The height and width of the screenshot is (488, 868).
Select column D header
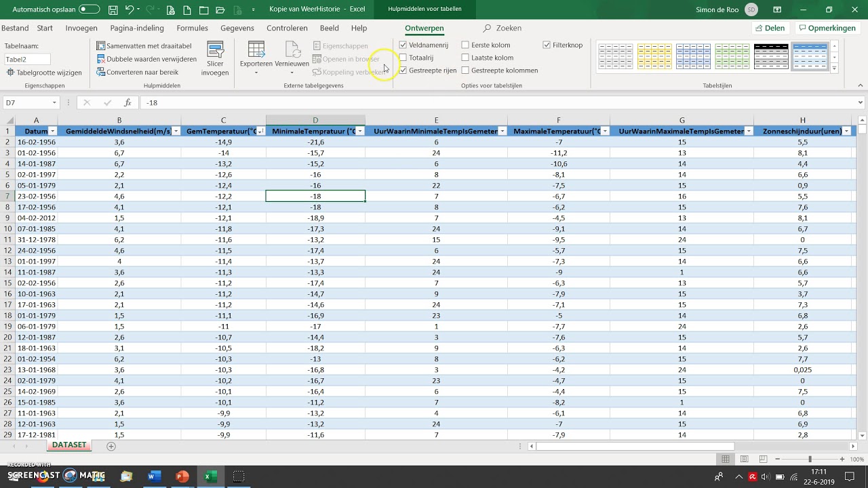(315, 120)
